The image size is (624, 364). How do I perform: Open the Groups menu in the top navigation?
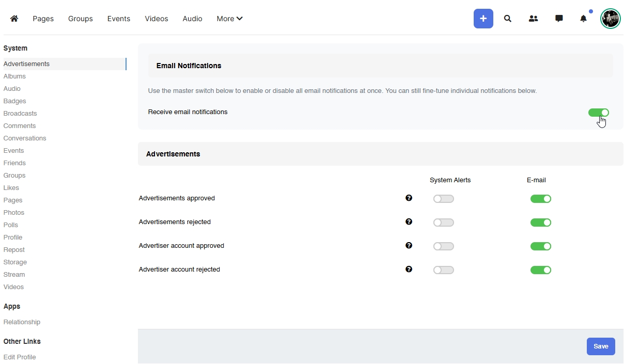(x=81, y=19)
